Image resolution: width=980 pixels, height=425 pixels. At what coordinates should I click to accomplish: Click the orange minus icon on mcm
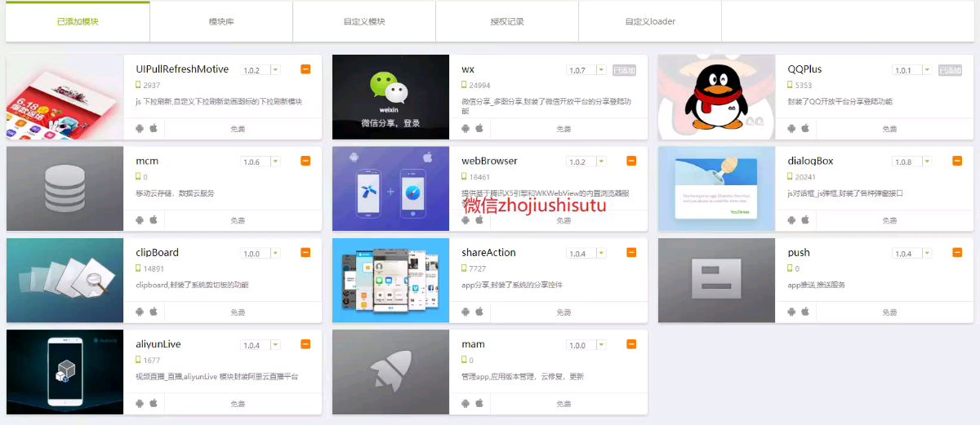pyautogui.click(x=305, y=161)
